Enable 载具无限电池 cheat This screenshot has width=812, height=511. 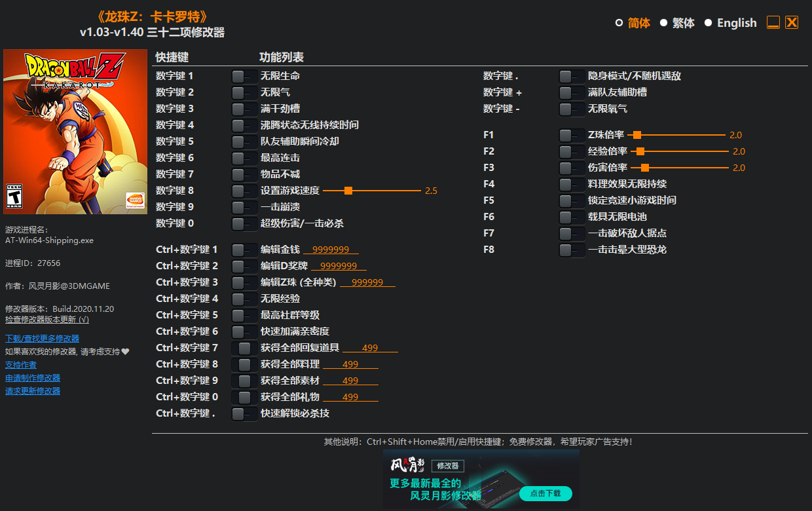click(x=571, y=216)
